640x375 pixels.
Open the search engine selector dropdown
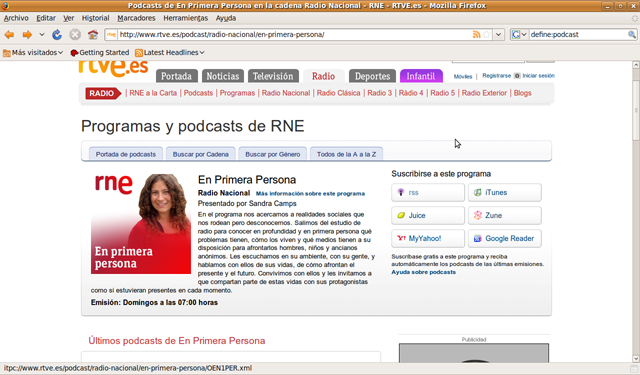[x=519, y=35]
